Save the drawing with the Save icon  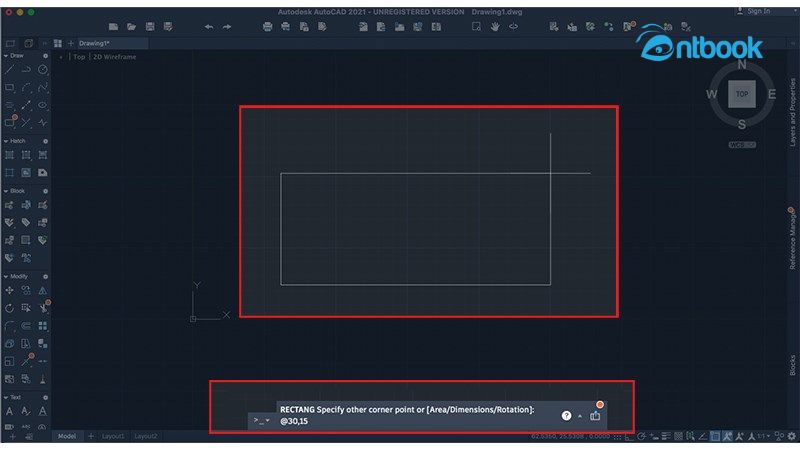(150, 27)
